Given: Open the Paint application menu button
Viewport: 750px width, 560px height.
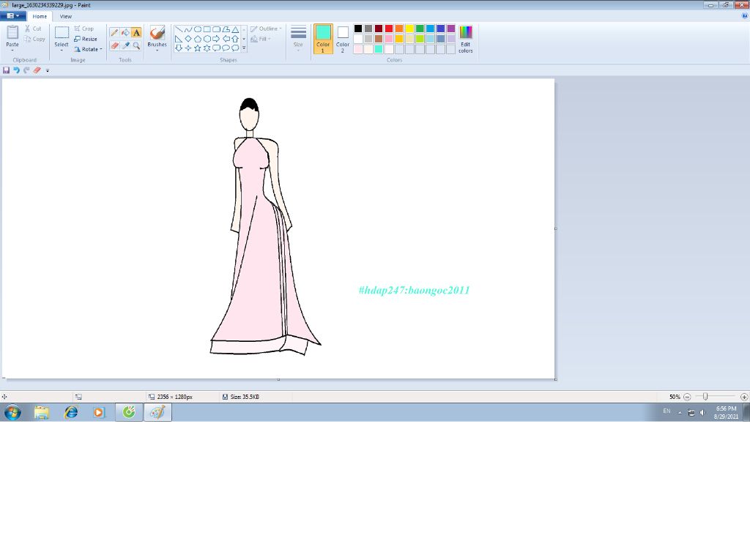Looking at the screenshot, I should tap(13, 16).
